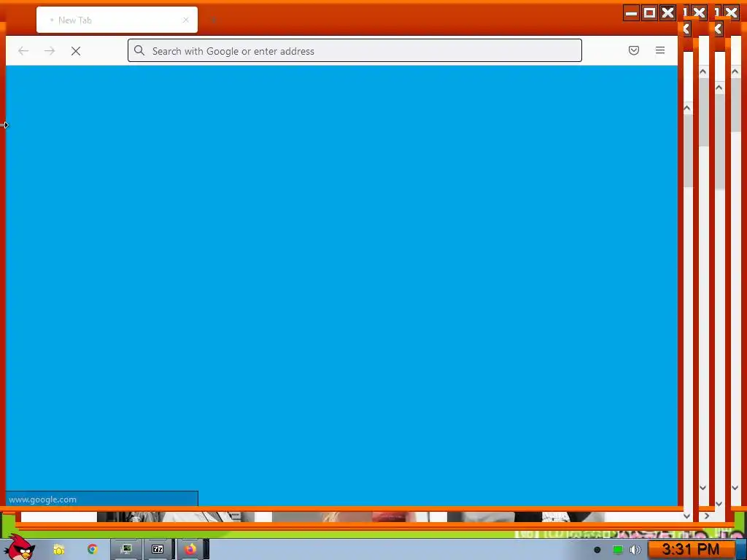Go forward to the next page

tap(50, 51)
